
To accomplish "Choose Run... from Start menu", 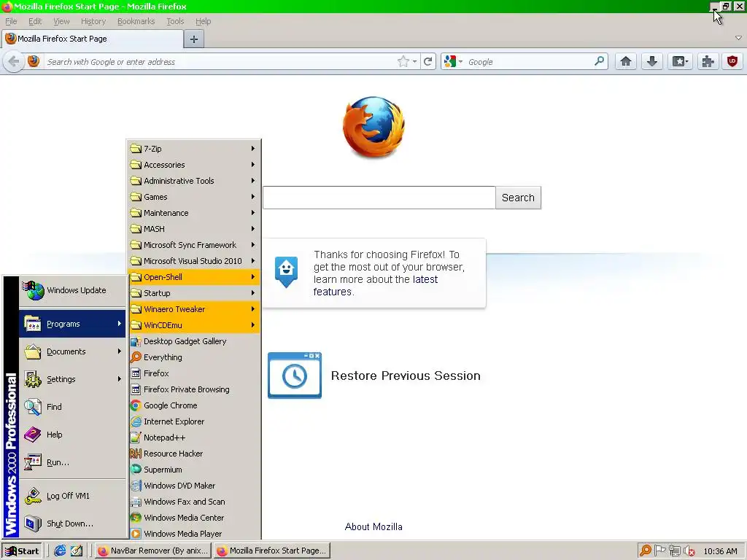I will 72,462.
